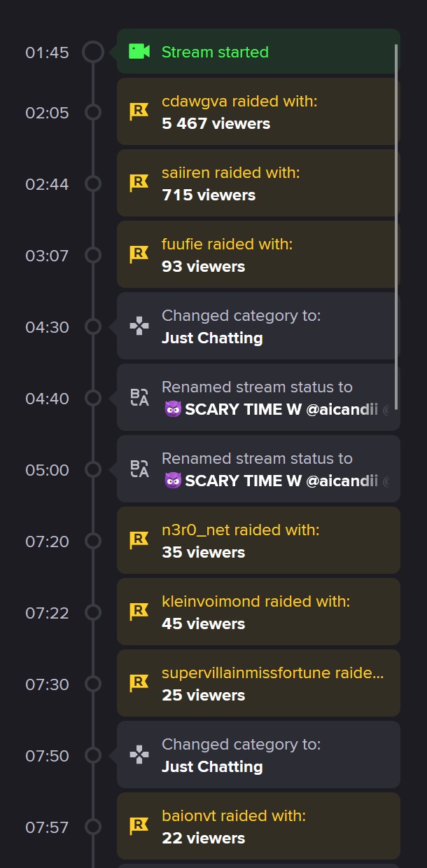Click raid flag icon for kleinvoimond raid

[x=139, y=612]
